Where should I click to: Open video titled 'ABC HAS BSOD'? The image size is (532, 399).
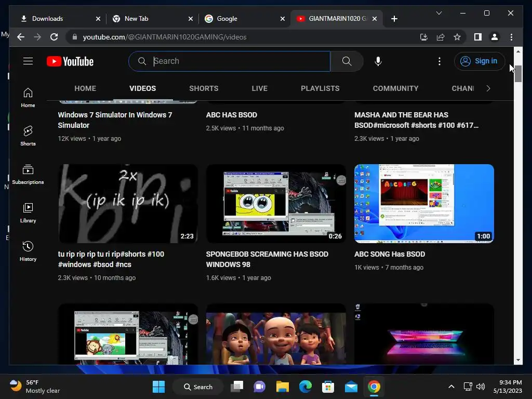tap(231, 115)
